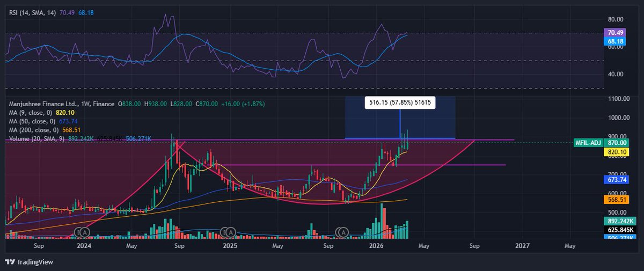Select the blue vertical measure tool line
Screen dimensions: 644x271
click(400, 123)
